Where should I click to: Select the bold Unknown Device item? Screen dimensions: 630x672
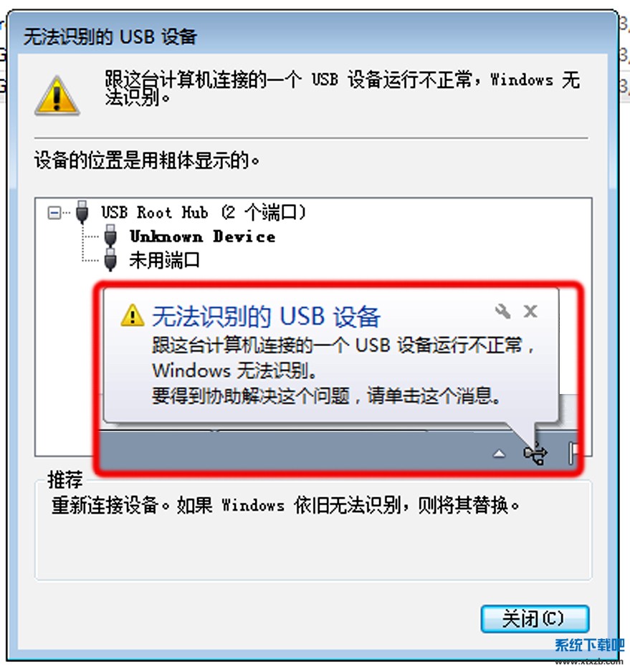(203, 236)
